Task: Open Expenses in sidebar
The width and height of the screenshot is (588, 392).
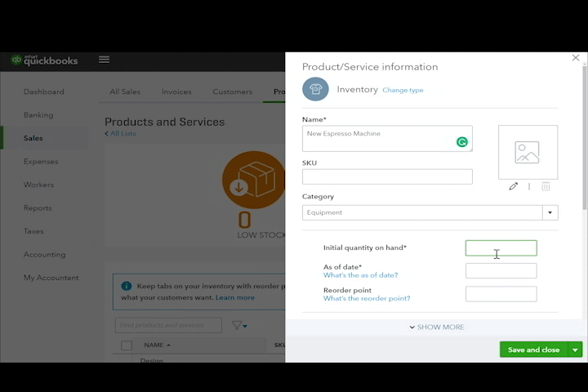Action: click(41, 162)
